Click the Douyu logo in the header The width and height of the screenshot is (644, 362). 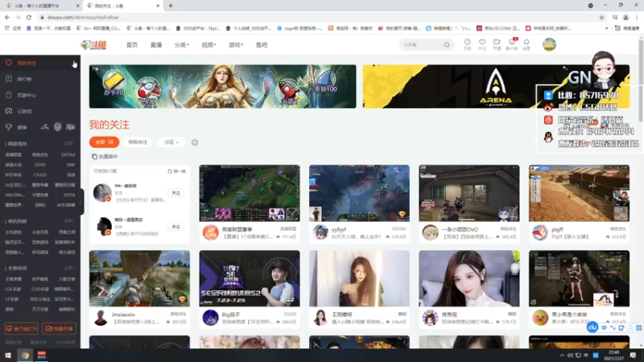[x=93, y=45]
